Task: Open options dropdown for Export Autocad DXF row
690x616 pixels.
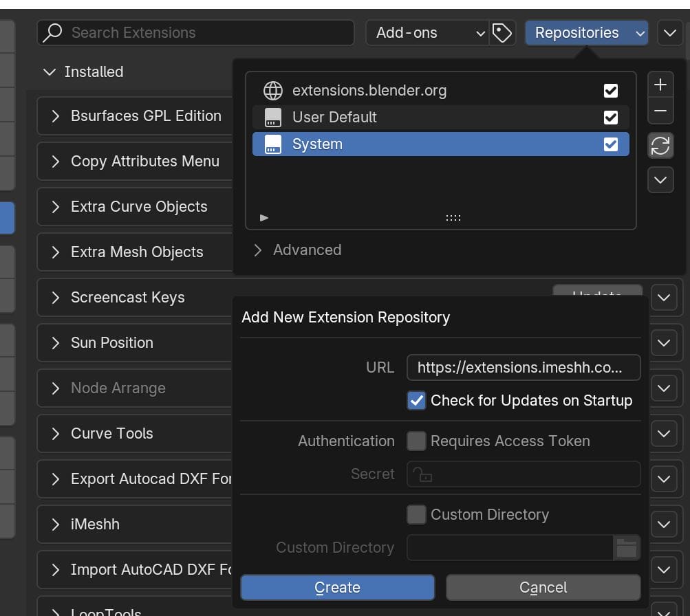Action: pyautogui.click(x=664, y=478)
